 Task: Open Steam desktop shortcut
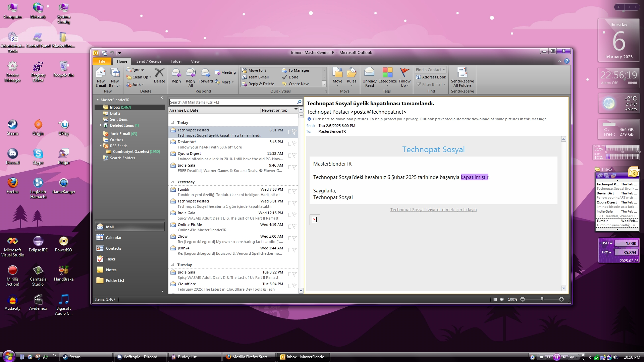[13, 127]
